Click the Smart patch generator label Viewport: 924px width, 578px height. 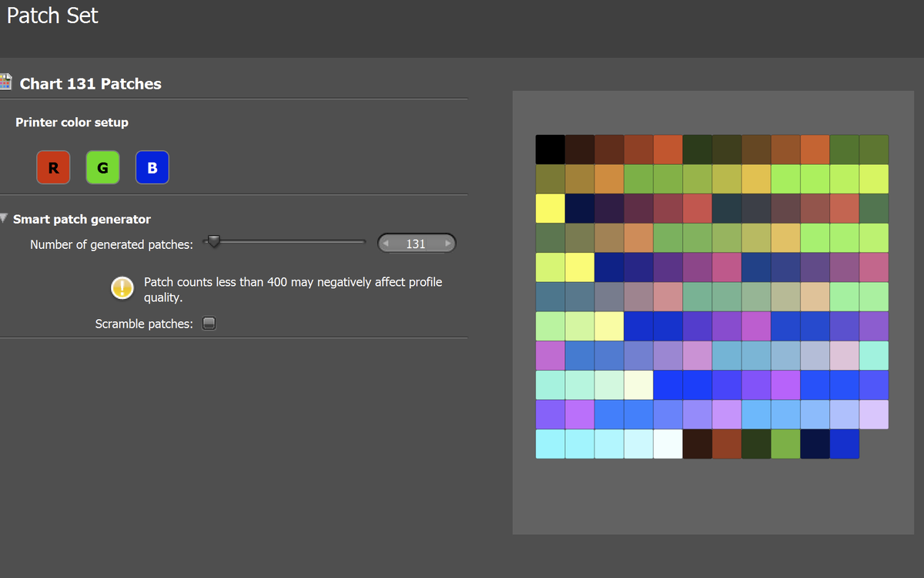[x=82, y=220]
